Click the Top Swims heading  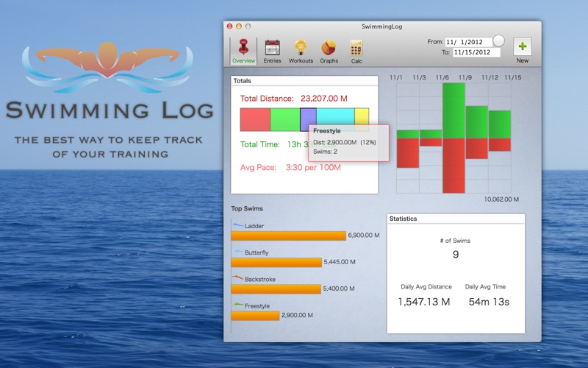(247, 208)
